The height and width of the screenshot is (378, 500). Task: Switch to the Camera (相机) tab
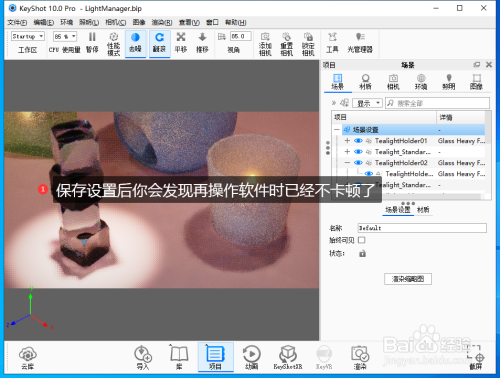tap(393, 82)
